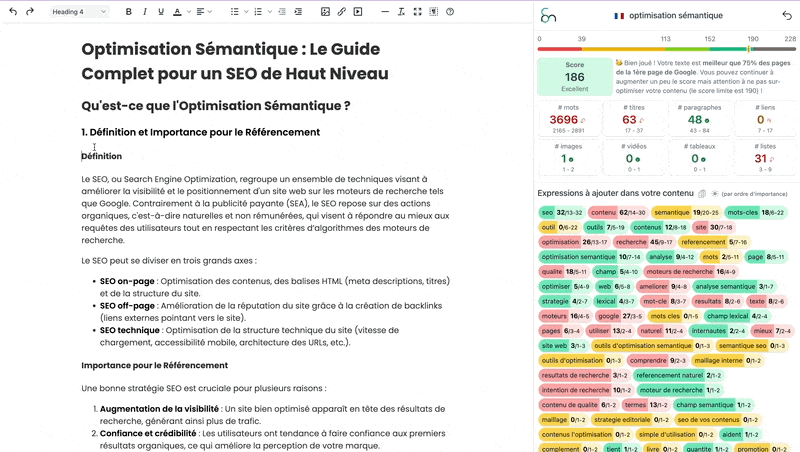Copy the expressions list with the copy icon
This screenshot has width=800, height=452.
702,193
